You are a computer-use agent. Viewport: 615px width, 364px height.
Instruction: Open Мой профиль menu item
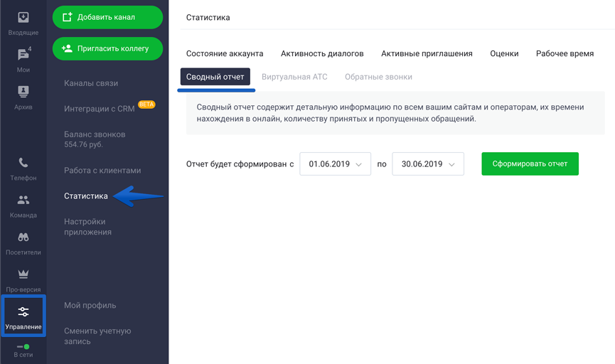click(x=90, y=305)
